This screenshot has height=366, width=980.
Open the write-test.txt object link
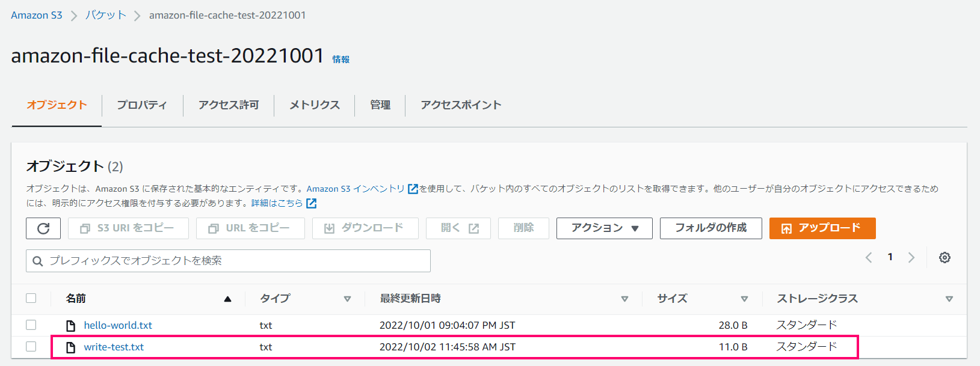coord(114,347)
